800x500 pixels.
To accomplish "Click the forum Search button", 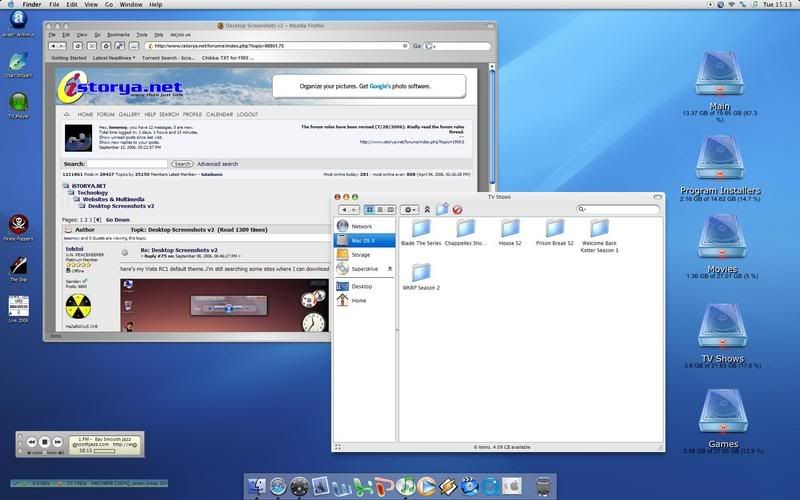I will pyautogui.click(x=182, y=164).
